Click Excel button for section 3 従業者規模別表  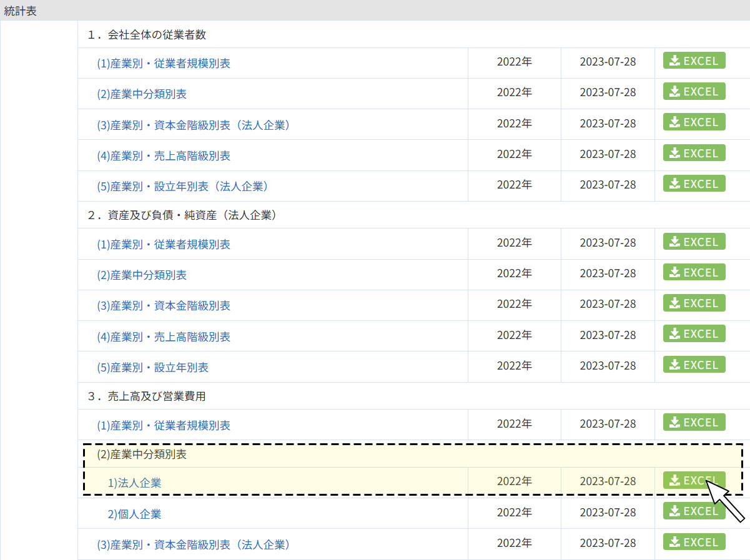694,423
